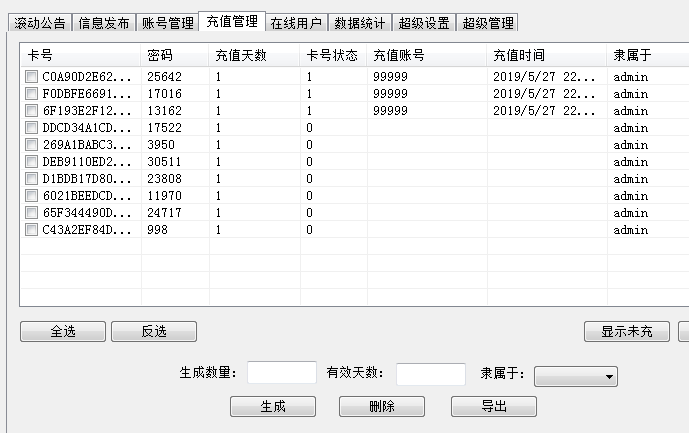Sort by the 充值时间 column header
The image size is (689, 433).
(547, 55)
